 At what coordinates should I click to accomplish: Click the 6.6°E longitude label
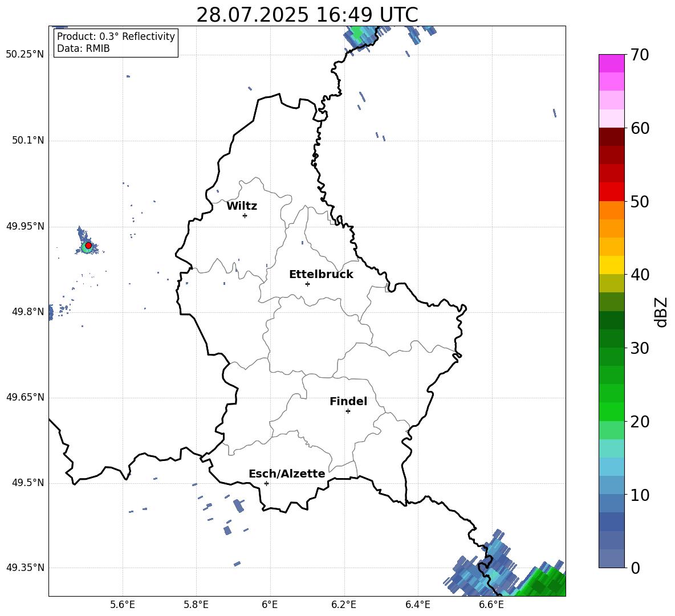(491, 605)
